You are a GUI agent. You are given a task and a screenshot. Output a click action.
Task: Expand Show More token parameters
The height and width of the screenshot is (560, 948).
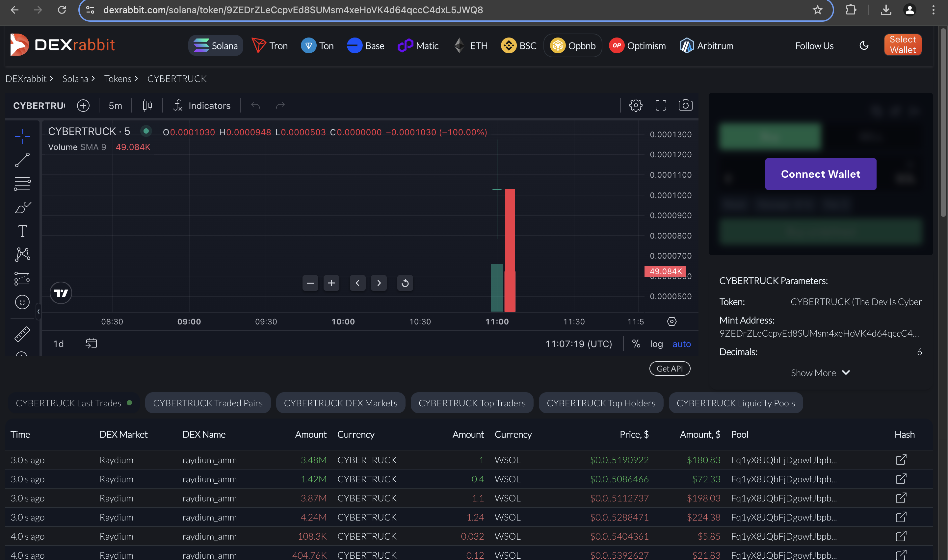(820, 373)
